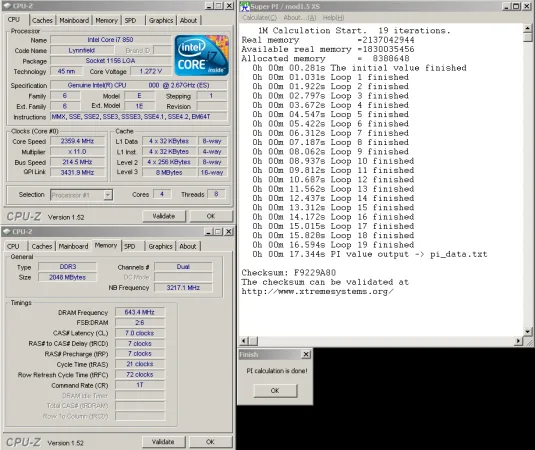The image size is (535, 450).
Task: Click Super PI vertical scrollbar down arrow
Action: [x=527, y=331]
